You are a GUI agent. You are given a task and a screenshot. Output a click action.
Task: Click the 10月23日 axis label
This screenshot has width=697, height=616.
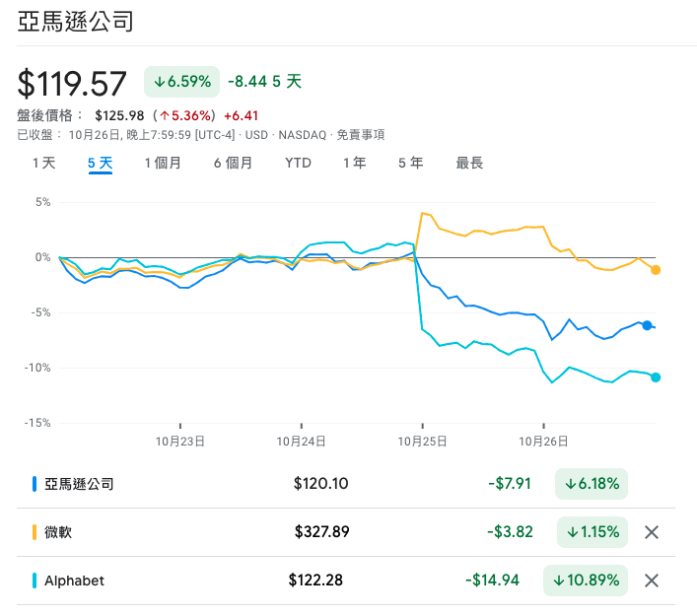click(180, 442)
